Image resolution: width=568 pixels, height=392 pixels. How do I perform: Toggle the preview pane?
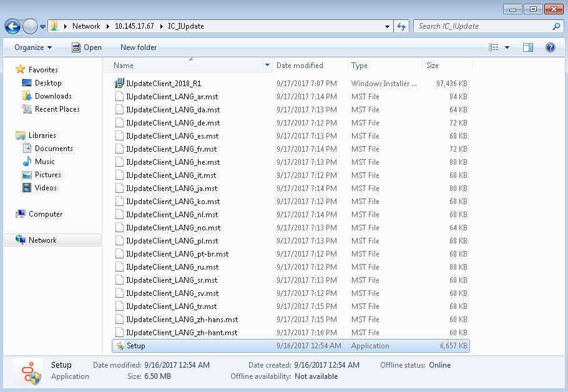pyautogui.click(x=527, y=47)
